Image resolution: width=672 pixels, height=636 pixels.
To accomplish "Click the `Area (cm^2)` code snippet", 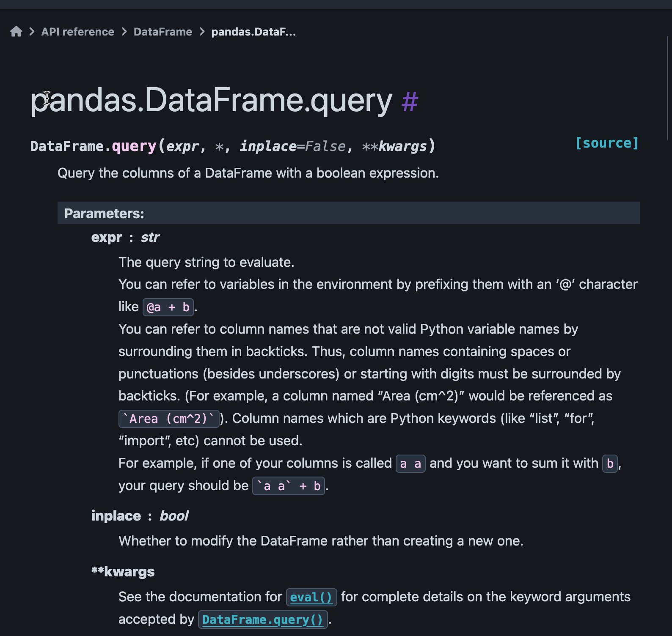I will 169,419.
